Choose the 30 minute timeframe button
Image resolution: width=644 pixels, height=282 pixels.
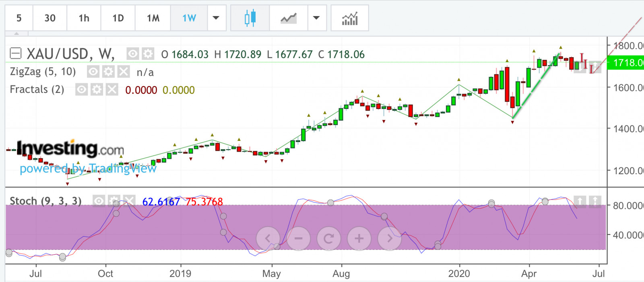point(50,18)
